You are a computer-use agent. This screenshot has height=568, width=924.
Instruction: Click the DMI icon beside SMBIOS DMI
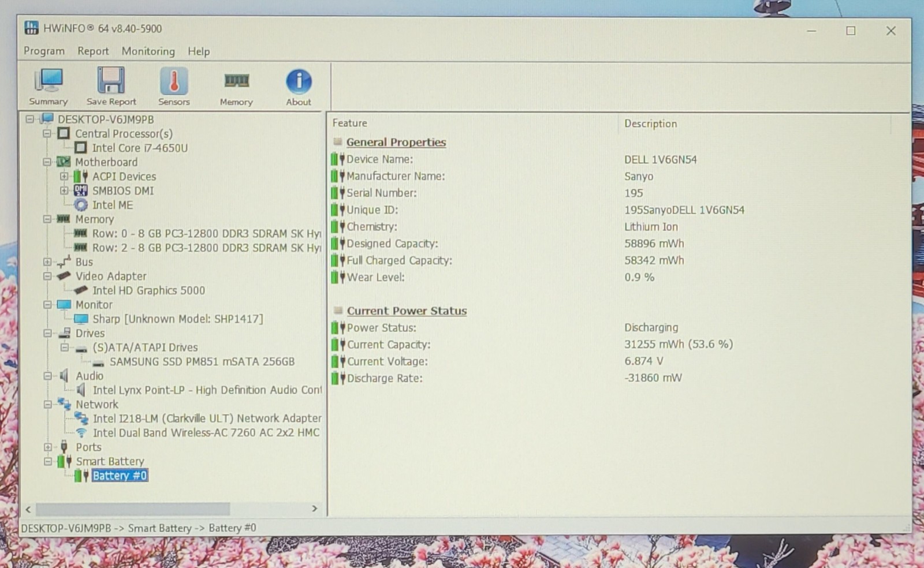(81, 190)
